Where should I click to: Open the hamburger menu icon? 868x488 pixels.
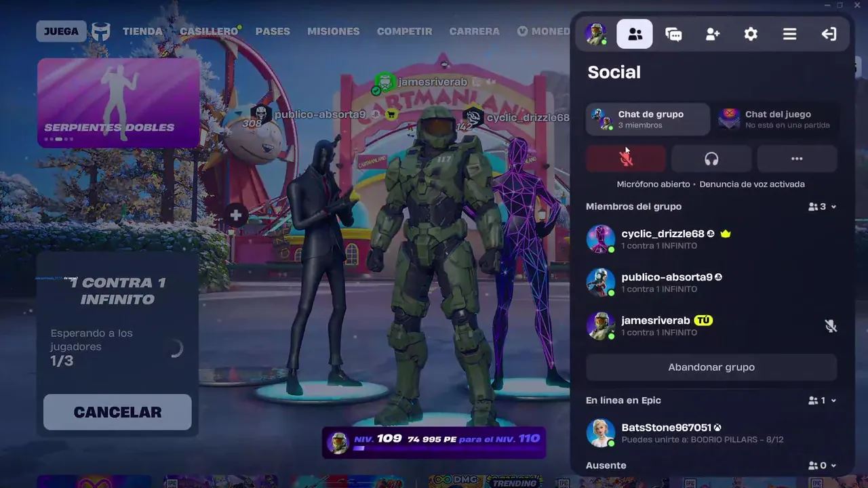[x=789, y=34]
